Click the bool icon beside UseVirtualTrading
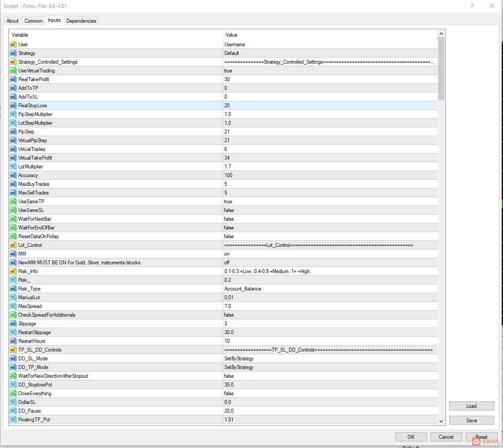503x448 pixels. 13,71
